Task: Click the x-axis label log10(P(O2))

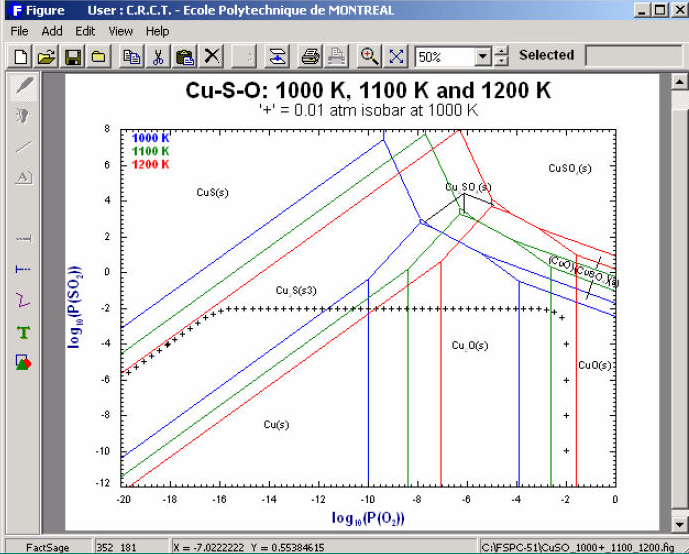Action: point(368,518)
